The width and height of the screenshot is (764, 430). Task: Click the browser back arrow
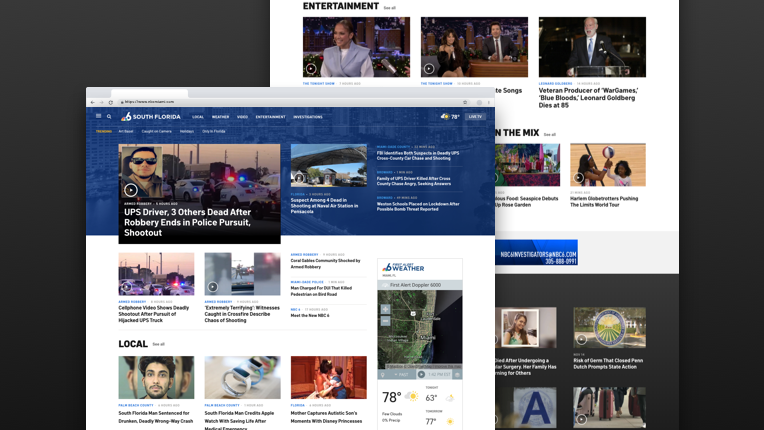coord(93,102)
